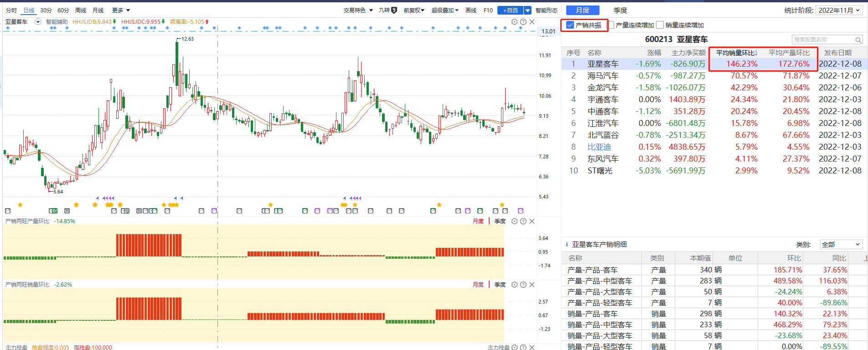Select the 30分 chart period tab

(x=46, y=10)
